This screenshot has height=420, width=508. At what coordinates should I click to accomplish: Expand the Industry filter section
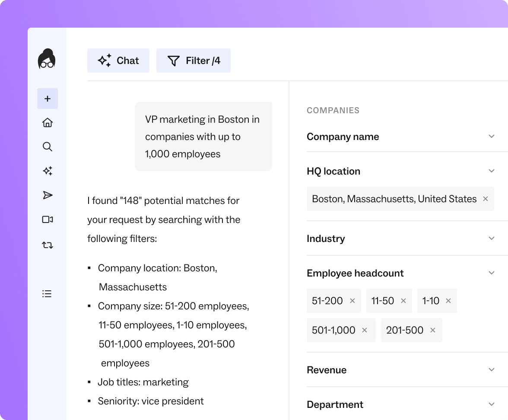tap(491, 239)
